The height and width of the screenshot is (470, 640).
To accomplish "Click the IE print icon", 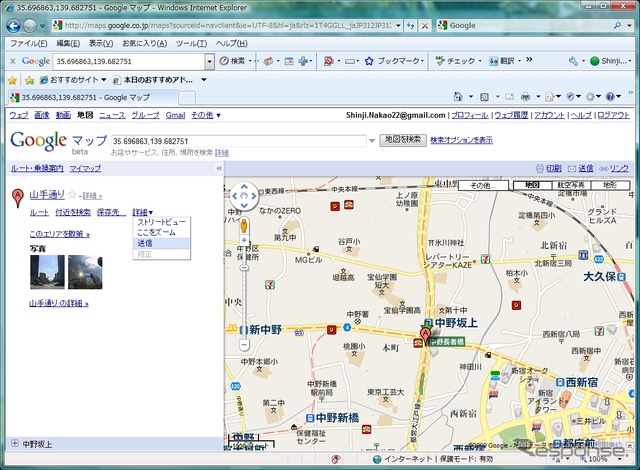I will 526,97.
